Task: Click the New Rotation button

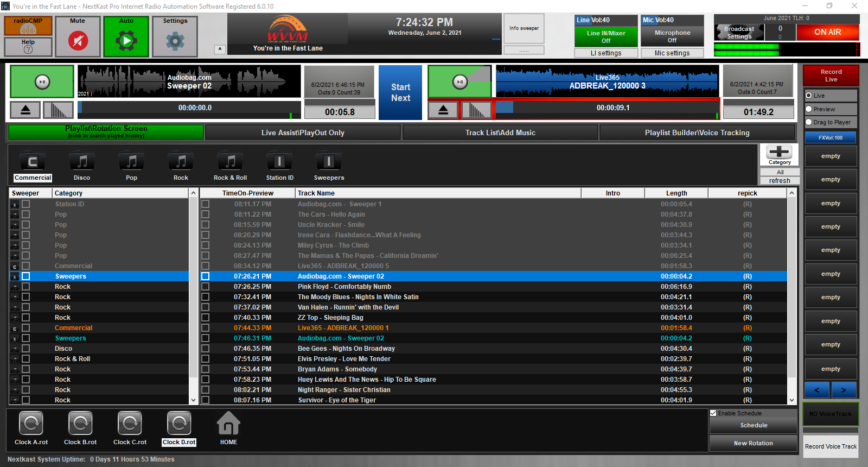Action: point(753,443)
